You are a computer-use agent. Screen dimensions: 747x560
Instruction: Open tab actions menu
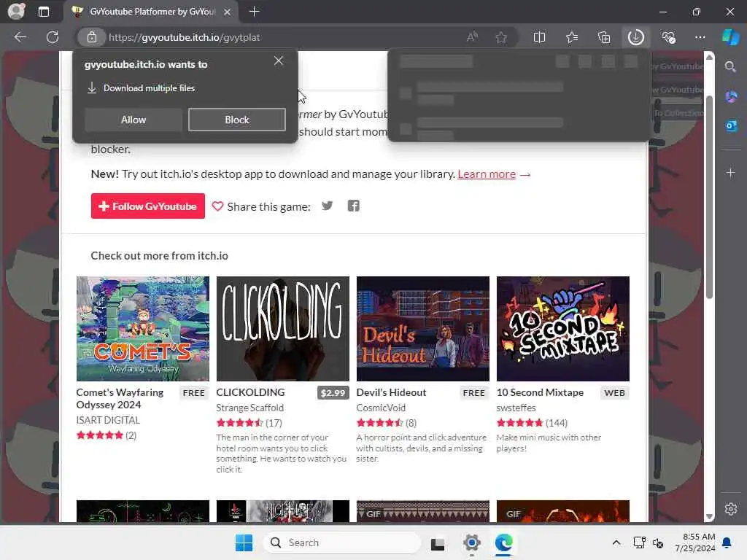(43, 12)
